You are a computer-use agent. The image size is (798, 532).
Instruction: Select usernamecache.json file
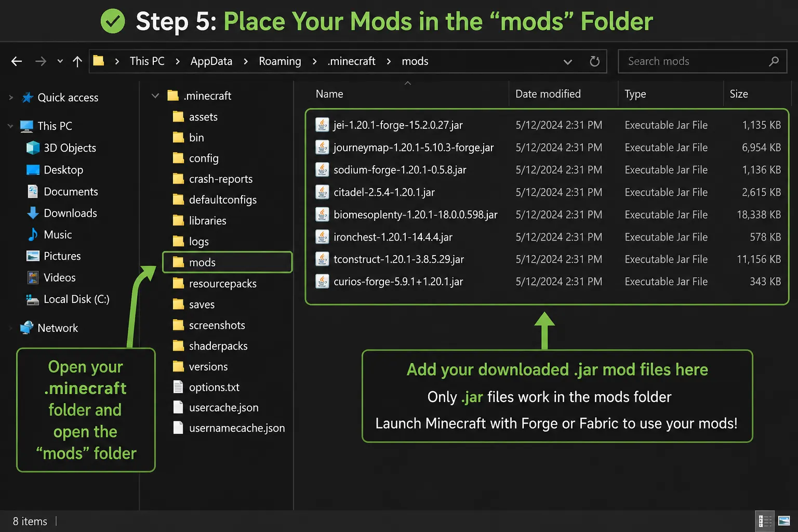[229, 428]
